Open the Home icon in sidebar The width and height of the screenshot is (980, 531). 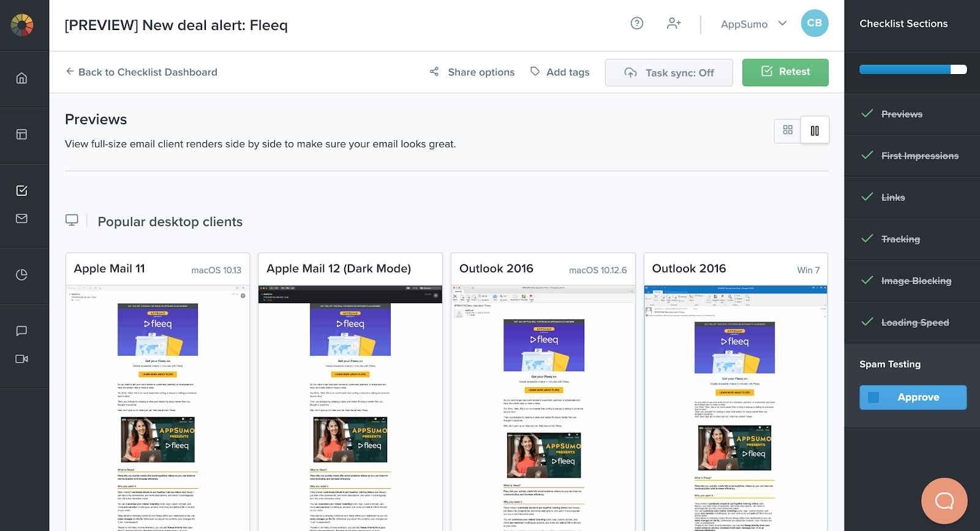pyautogui.click(x=22, y=78)
